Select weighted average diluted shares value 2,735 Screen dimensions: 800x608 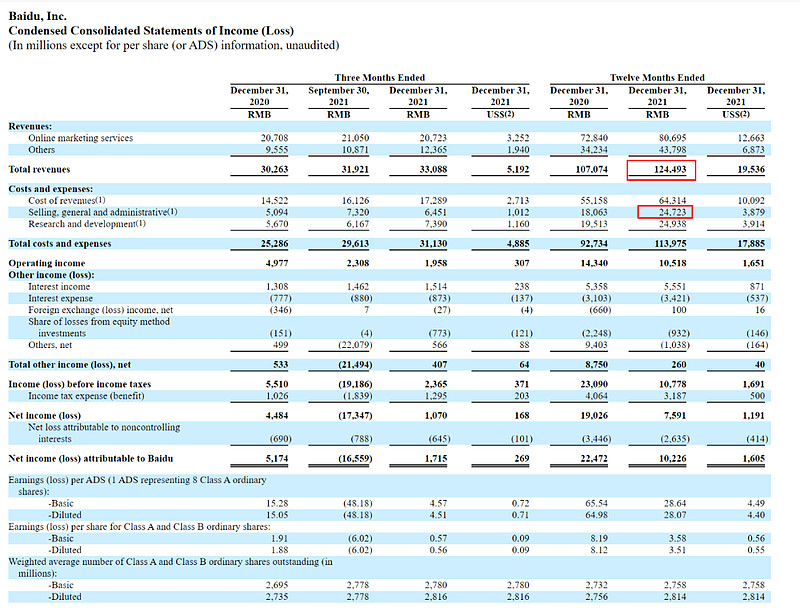tap(277, 597)
